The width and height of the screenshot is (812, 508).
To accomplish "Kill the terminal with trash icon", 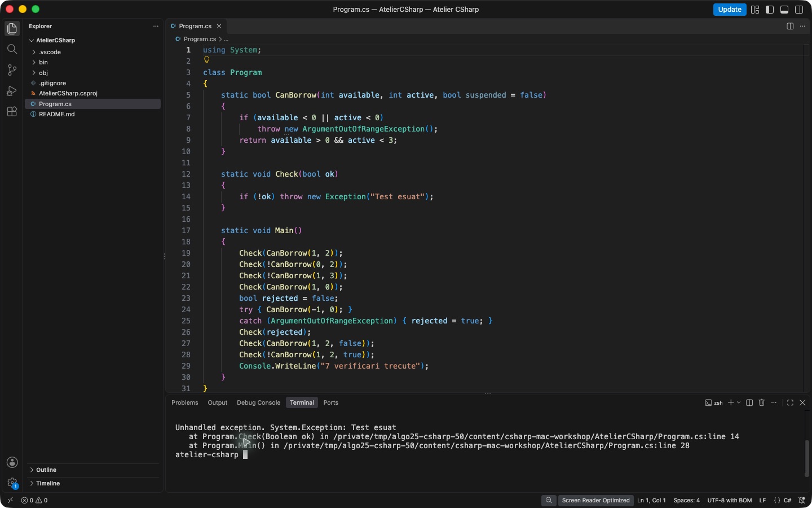I will pos(762,402).
